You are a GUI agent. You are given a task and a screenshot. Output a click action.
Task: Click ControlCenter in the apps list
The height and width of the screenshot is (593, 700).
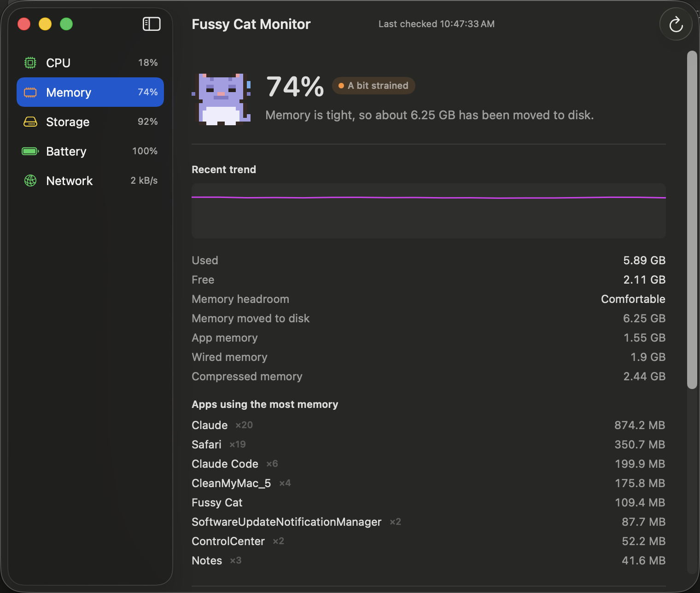point(228,541)
